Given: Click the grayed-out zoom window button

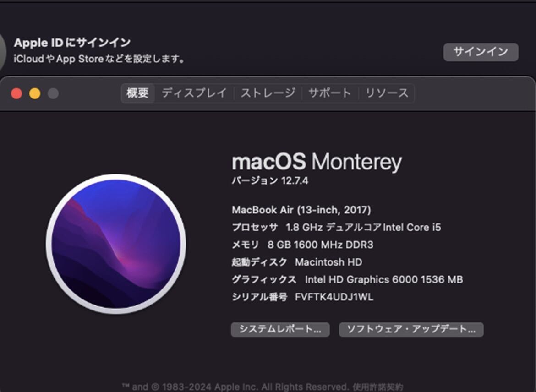Looking at the screenshot, I should [53, 93].
